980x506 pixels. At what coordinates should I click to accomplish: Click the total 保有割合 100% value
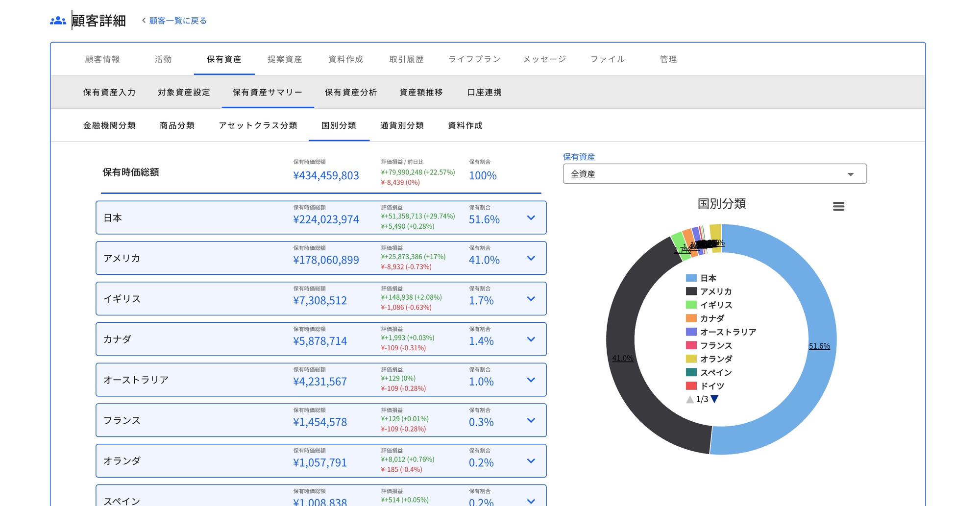[x=483, y=175]
